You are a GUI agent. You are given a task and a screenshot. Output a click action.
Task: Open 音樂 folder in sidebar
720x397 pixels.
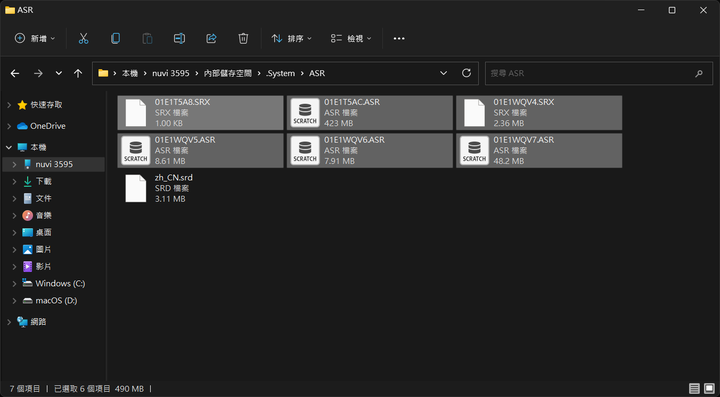[44, 215]
